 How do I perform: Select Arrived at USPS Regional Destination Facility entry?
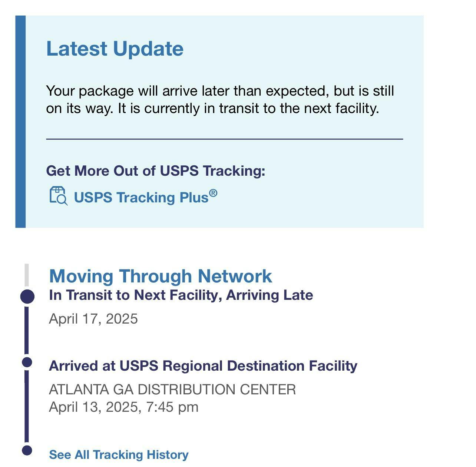(x=203, y=366)
